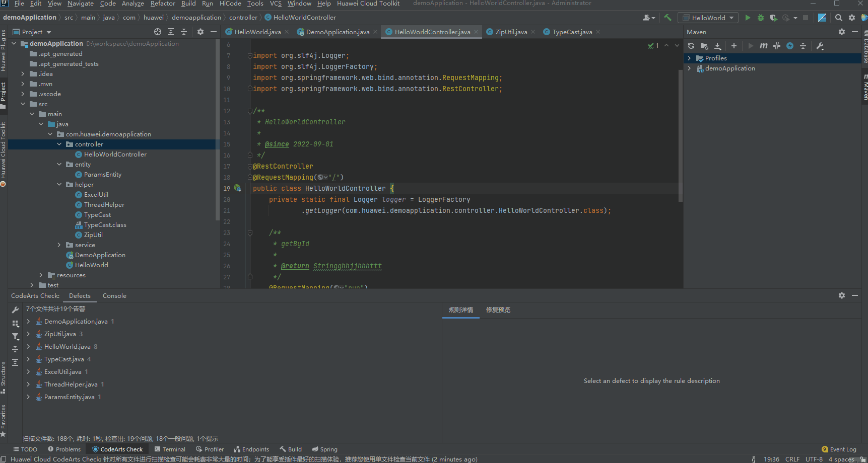Open the HelloWorld run configuration dropdown
The height and width of the screenshot is (463, 868).
[x=708, y=18]
